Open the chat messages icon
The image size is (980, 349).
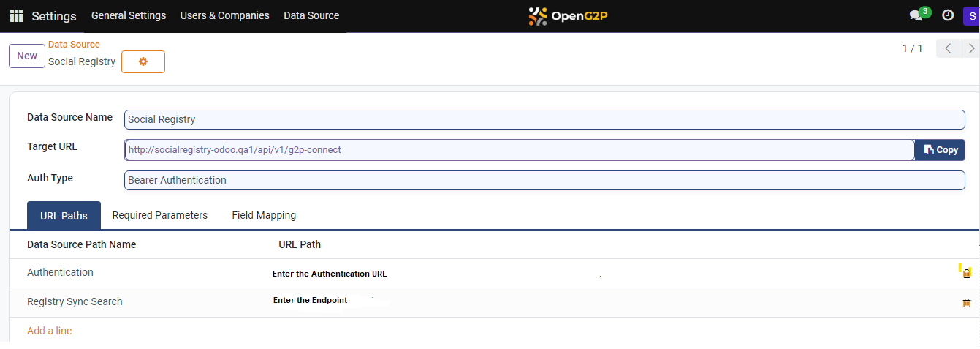(916, 15)
